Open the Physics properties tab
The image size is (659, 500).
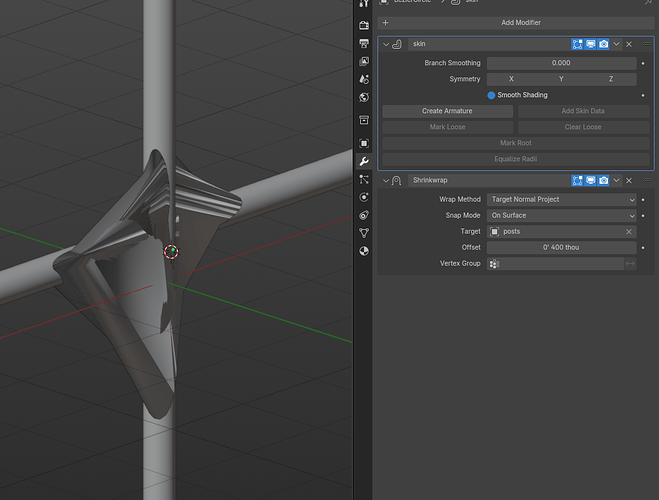point(364,197)
